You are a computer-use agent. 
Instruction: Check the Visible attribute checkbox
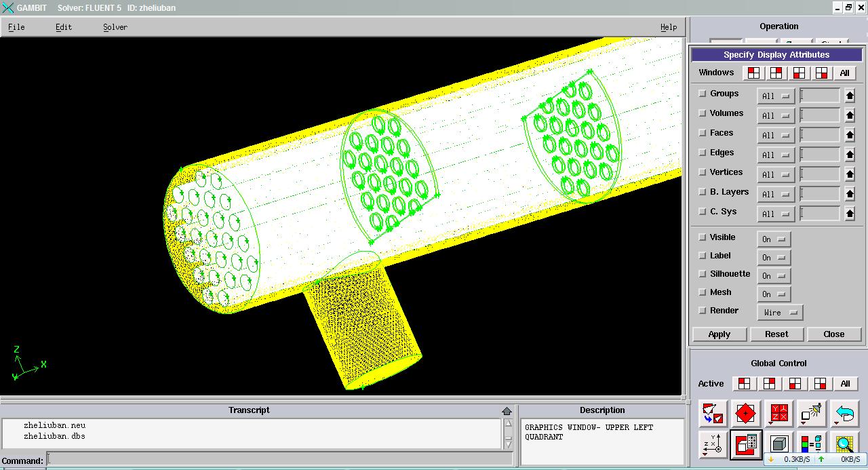703,238
